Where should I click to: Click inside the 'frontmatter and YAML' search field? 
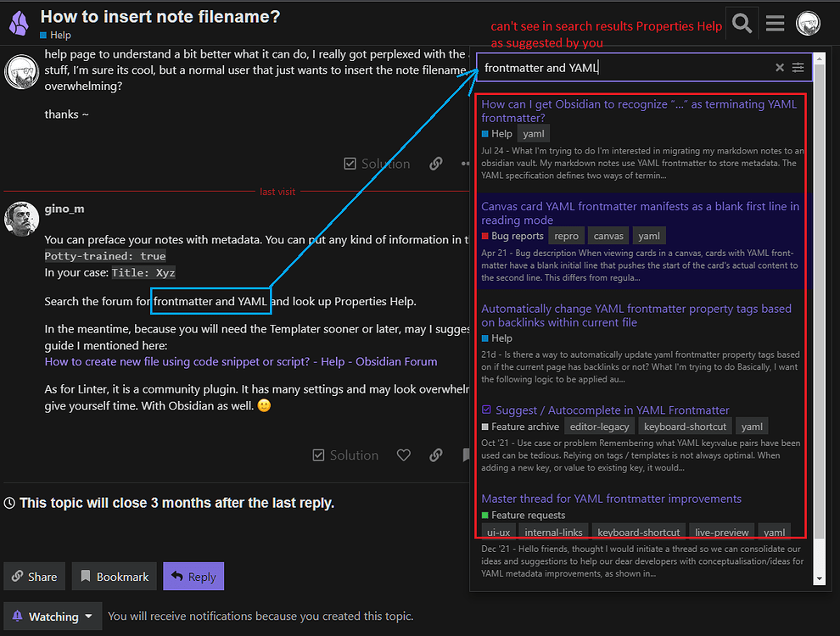pyautogui.click(x=594, y=66)
